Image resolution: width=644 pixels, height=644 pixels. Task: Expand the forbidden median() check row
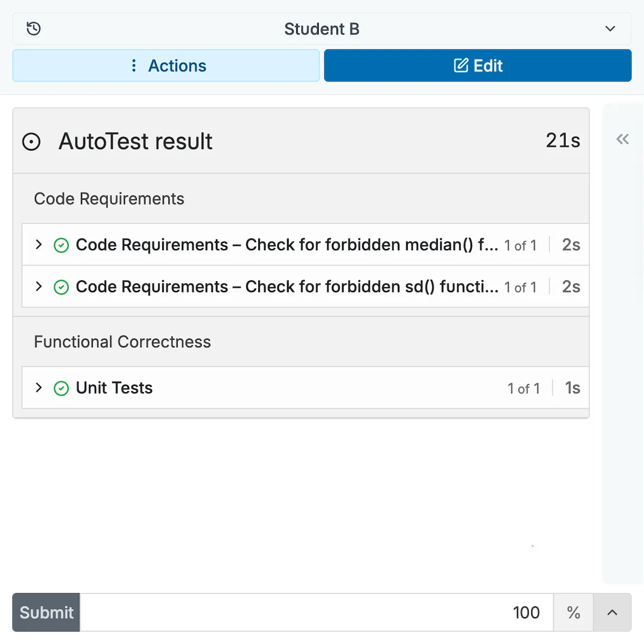click(x=39, y=245)
